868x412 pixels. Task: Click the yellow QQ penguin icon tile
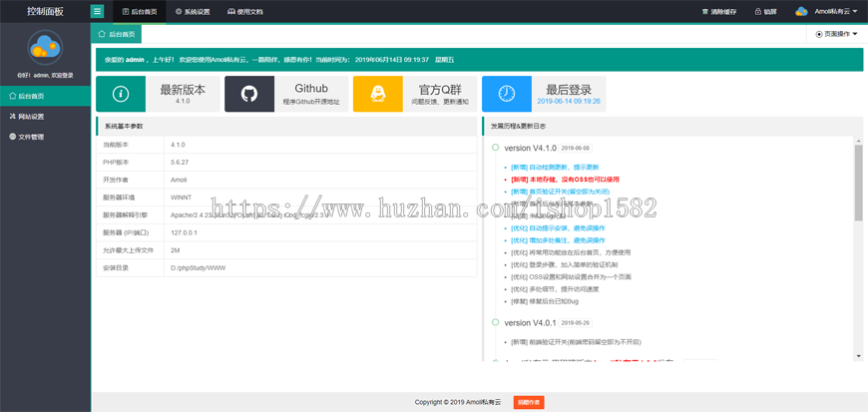point(377,94)
